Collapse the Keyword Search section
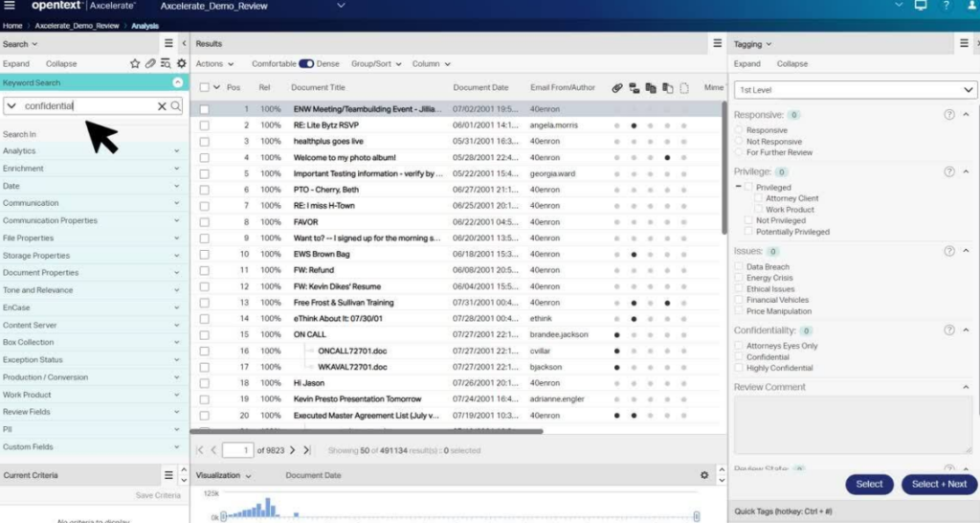The height and width of the screenshot is (523, 980). tap(177, 82)
